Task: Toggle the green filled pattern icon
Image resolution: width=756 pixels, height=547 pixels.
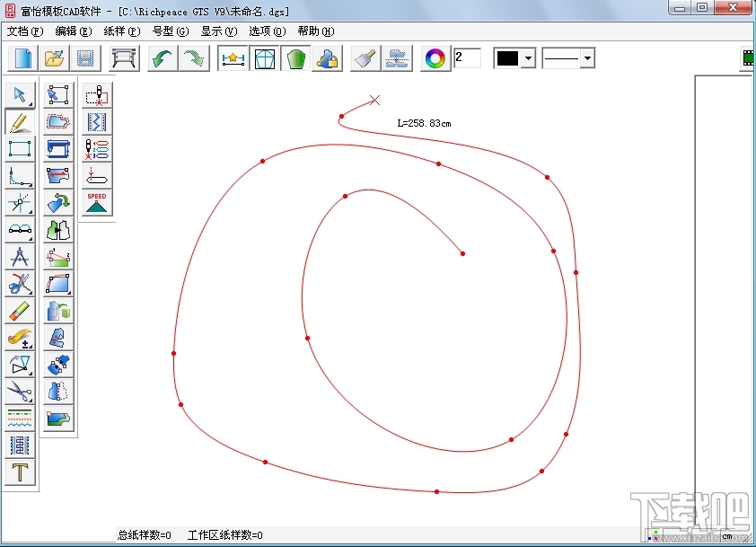Action: pyautogui.click(x=295, y=59)
